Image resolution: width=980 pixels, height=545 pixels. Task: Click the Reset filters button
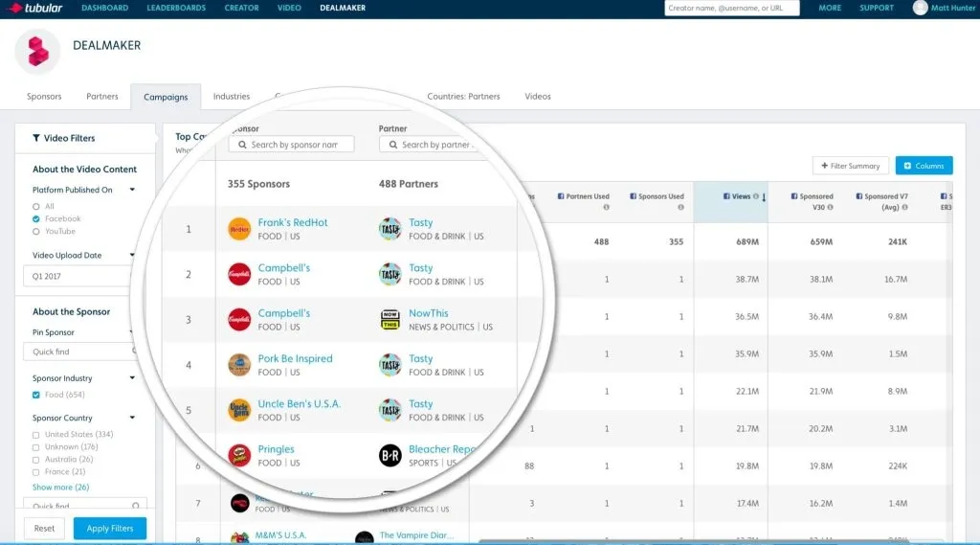44,528
